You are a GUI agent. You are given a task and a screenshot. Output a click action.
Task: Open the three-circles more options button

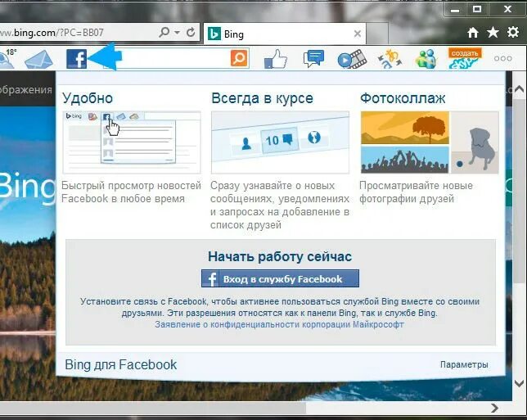click(x=502, y=58)
